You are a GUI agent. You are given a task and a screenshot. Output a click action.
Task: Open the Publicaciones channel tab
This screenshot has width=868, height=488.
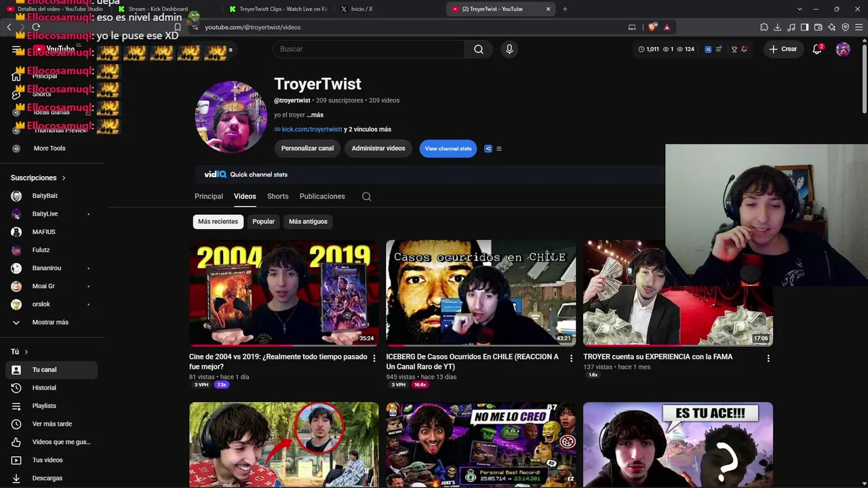tap(322, 197)
